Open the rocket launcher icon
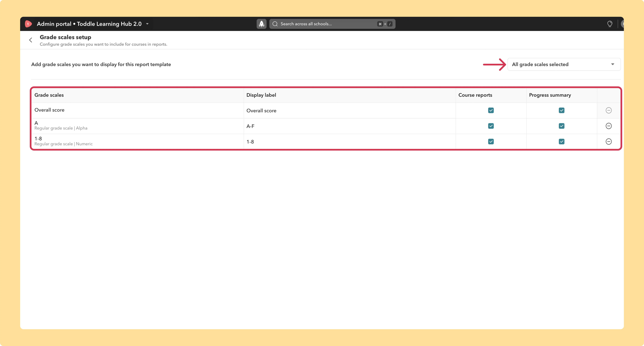This screenshot has width=644, height=346. coord(262,24)
